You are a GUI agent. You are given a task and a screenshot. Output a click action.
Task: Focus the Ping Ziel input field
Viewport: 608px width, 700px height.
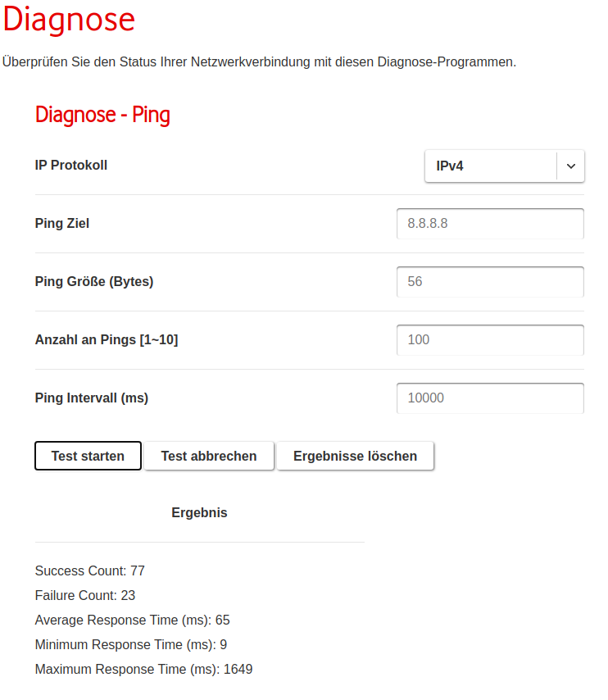[490, 223]
